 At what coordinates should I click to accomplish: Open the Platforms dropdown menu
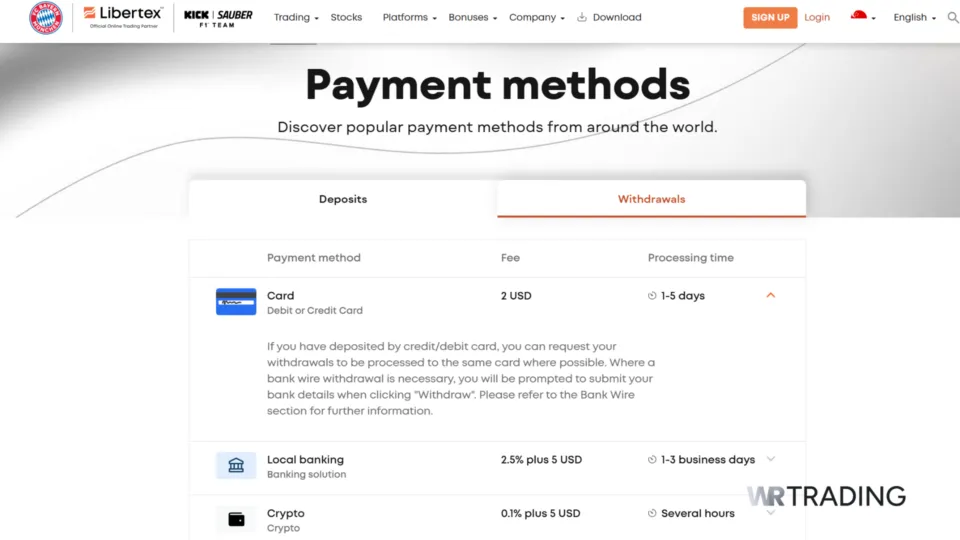[410, 17]
